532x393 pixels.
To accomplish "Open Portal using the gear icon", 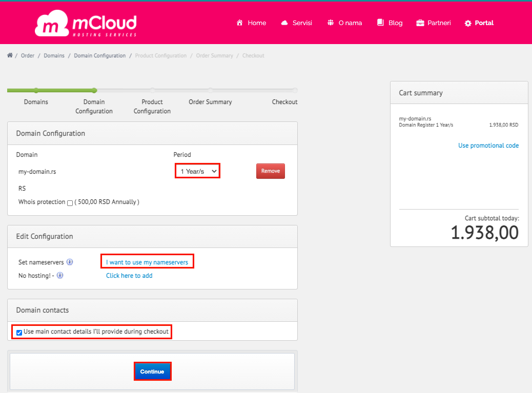I will [467, 23].
